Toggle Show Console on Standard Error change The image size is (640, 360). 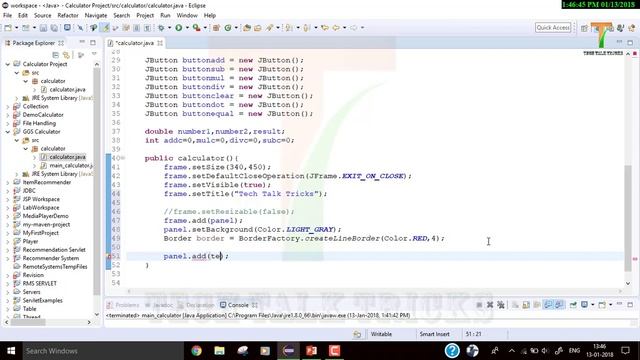click(x=559, y=305)
